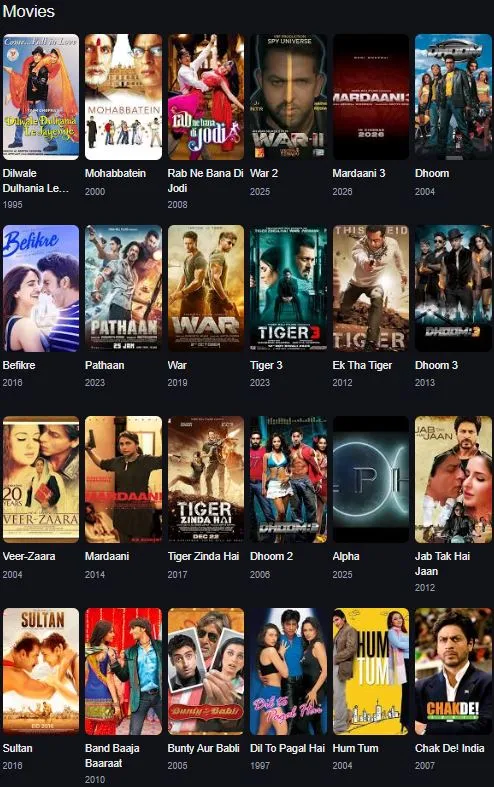494x787 pixels.
Task: Click the Band Baaja Baaraat title text
Action: [x=112, y=755]
